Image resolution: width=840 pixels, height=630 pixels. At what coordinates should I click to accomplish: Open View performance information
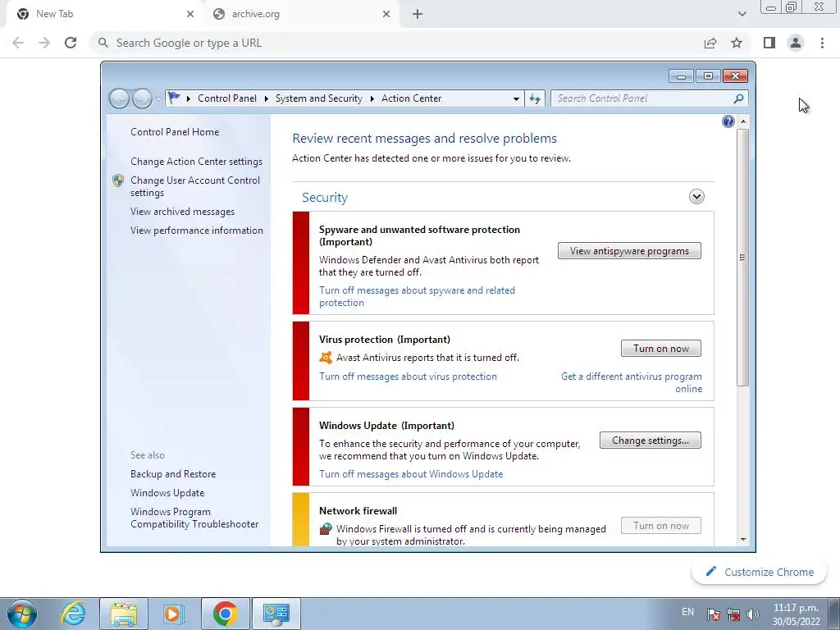[x=197, y=231]
